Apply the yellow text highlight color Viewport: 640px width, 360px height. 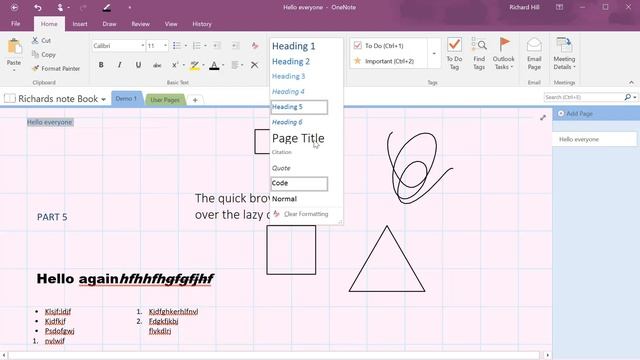pos(195,65)
